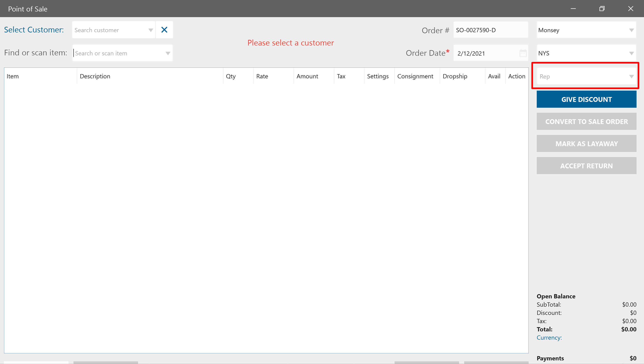The height and width of the screenshot is (364, 644).
Task: Expand the Search customer dropdown arrow
Action: [150, 30]
